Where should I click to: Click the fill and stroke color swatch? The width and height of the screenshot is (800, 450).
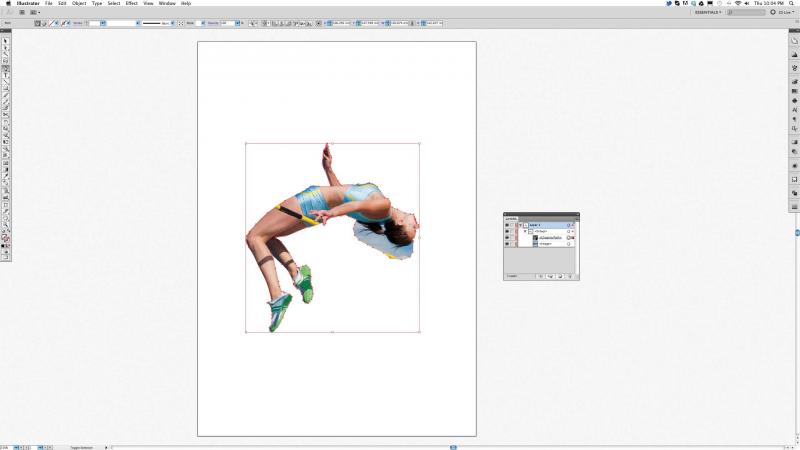tap(6, 238)
